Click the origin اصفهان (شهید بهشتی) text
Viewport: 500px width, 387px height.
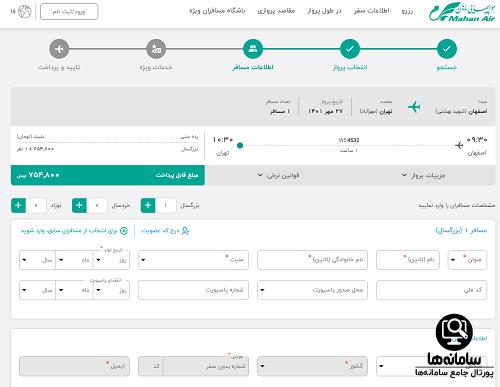tap(461, 111)
